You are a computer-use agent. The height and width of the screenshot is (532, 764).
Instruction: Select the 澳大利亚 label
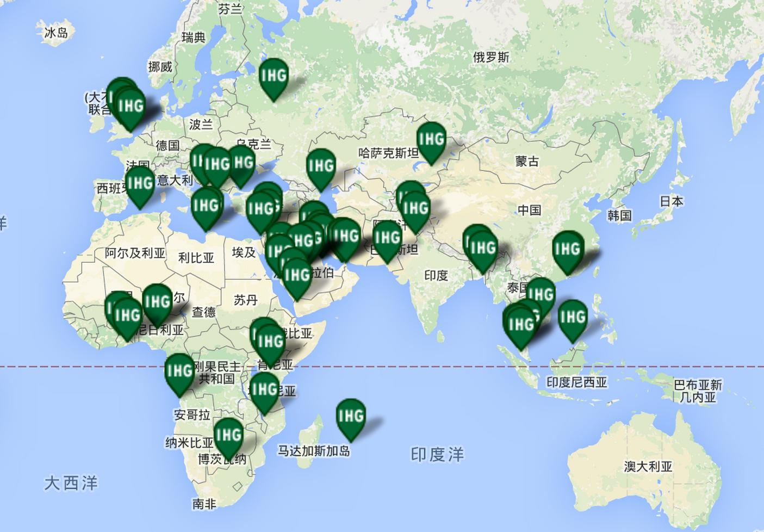(648, 466)
